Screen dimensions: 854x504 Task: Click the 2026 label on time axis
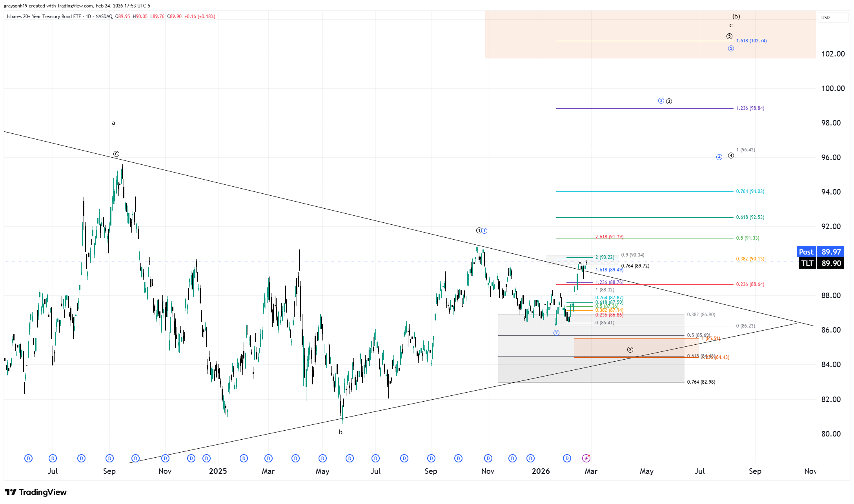click(x=541, y=471)
